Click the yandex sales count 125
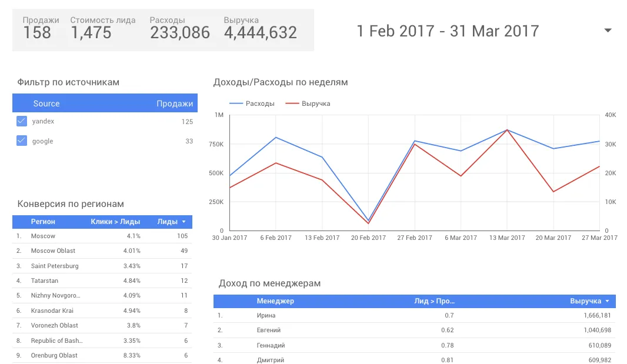 click(x=187, y=122)
